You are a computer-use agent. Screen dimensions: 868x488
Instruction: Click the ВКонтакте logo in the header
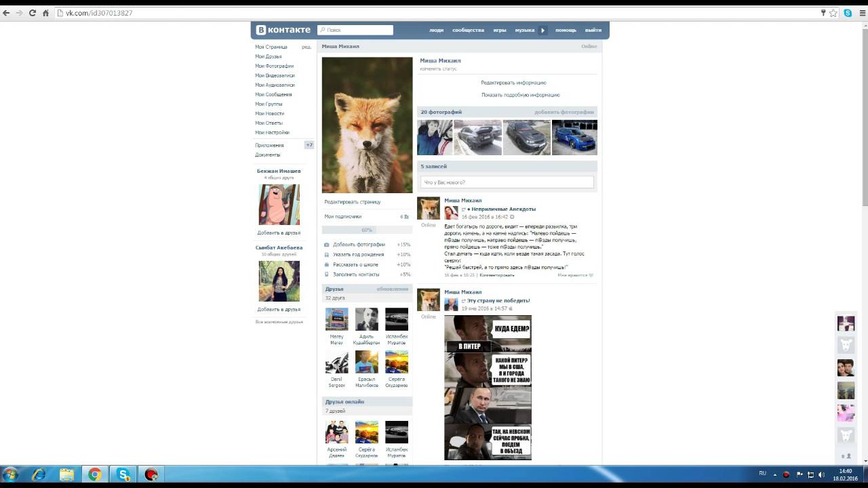point(283,30)
